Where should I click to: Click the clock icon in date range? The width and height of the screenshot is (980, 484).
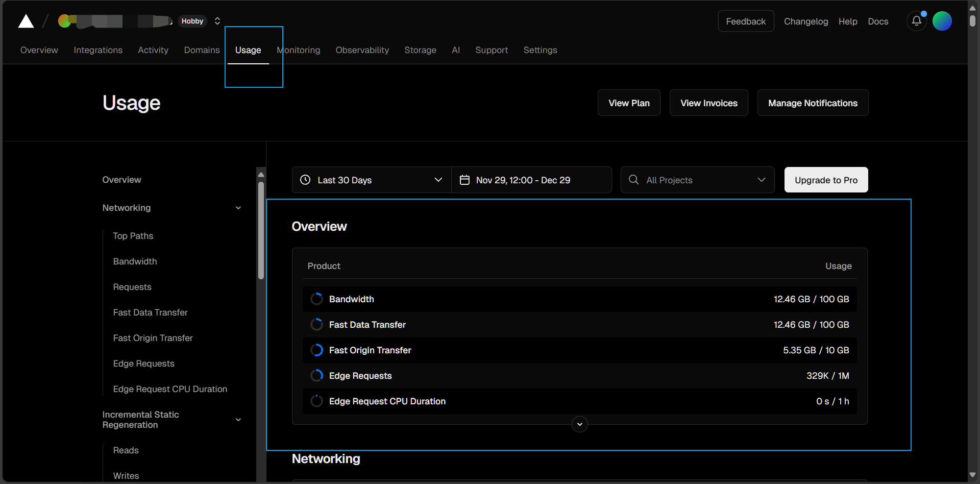[305, 180]
